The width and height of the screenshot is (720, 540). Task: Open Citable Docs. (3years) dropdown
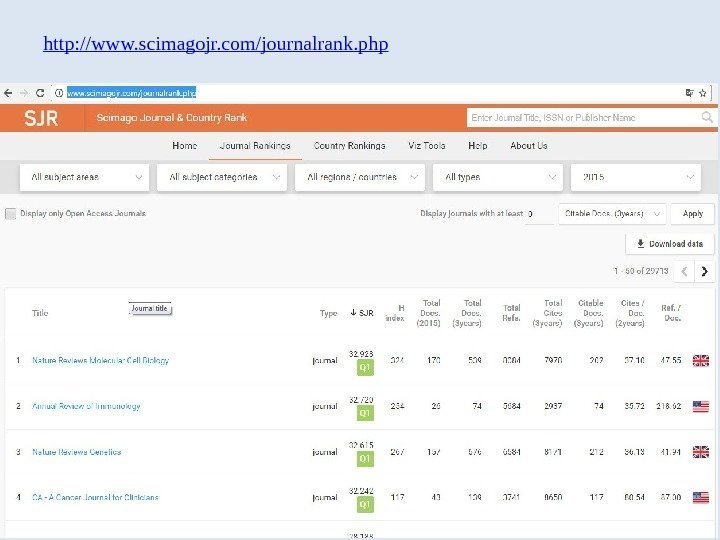click(x=613, y=214)
